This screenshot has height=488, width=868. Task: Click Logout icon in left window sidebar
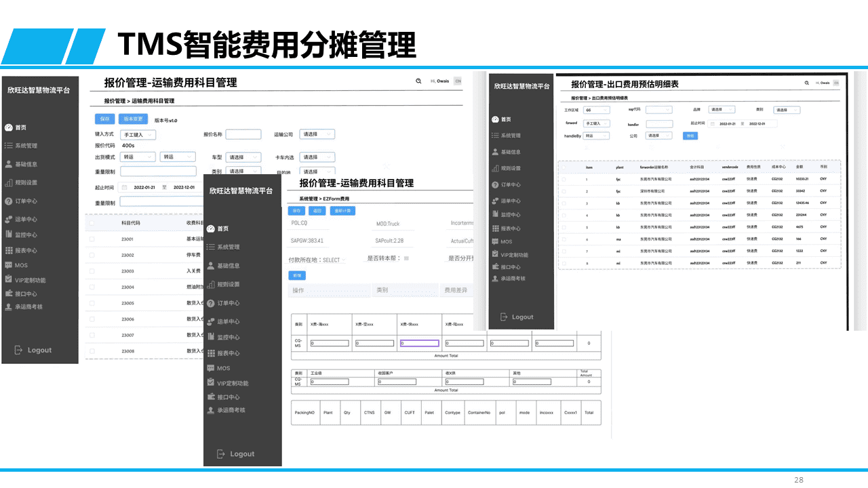19,350
